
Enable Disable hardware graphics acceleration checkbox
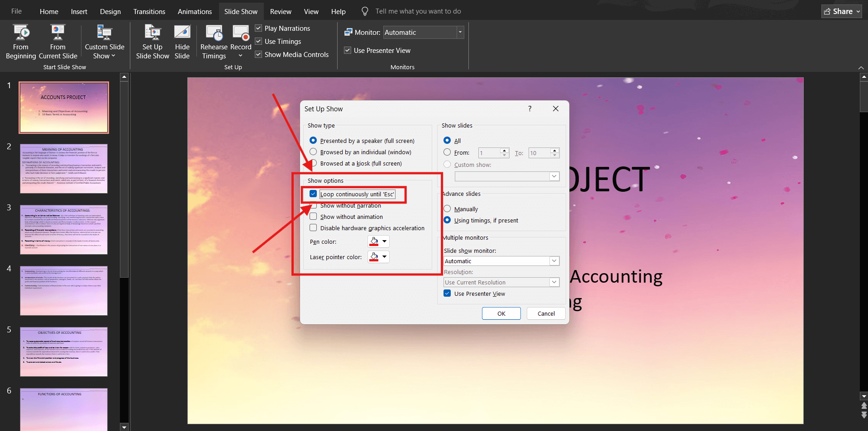tap(313, 228)
